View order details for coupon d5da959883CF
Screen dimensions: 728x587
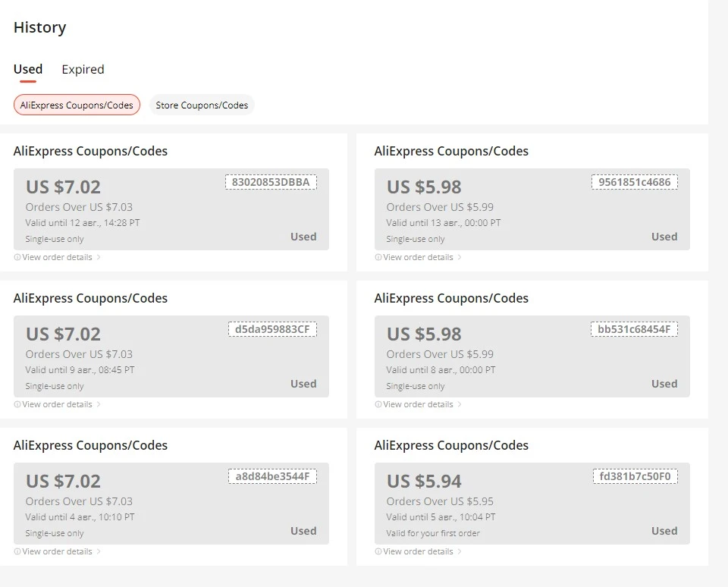pyautogui.click(x=57, y=404)
